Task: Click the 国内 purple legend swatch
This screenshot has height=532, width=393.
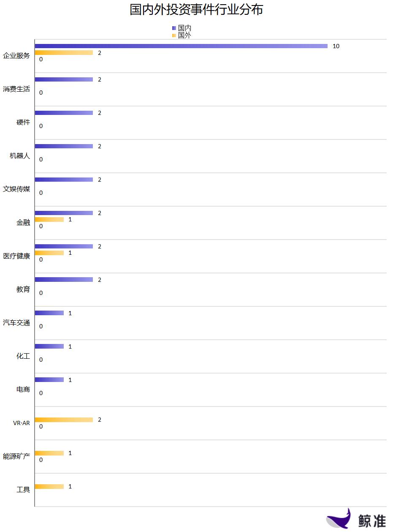Action: pos(174,28)
